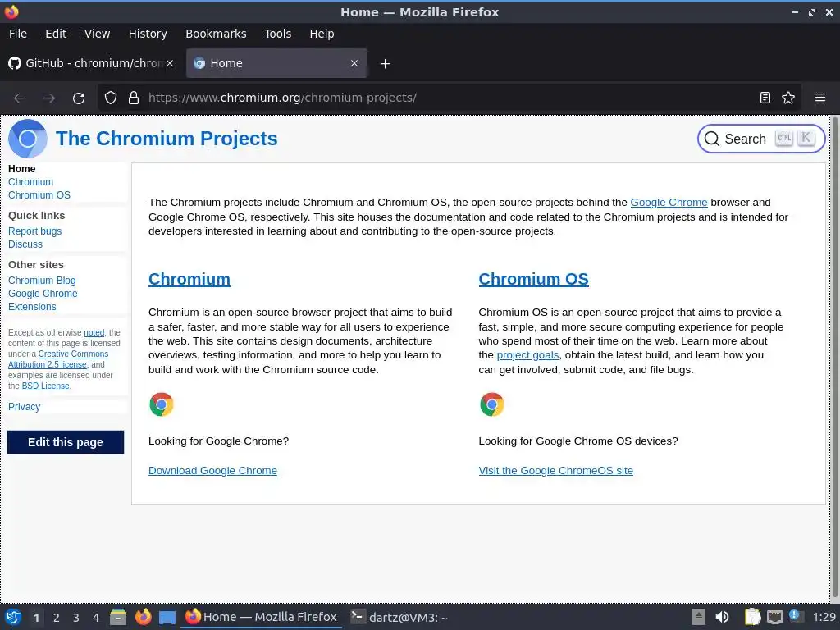Click the page vertical scrollbar
This screenshot has height=630, width=840.
point(834,358)
